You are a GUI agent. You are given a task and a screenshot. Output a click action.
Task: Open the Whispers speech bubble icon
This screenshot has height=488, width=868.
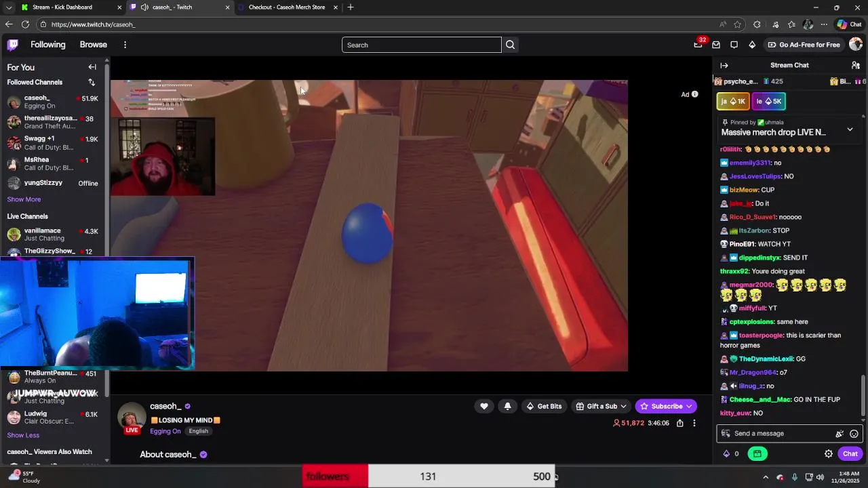point(734,45)
